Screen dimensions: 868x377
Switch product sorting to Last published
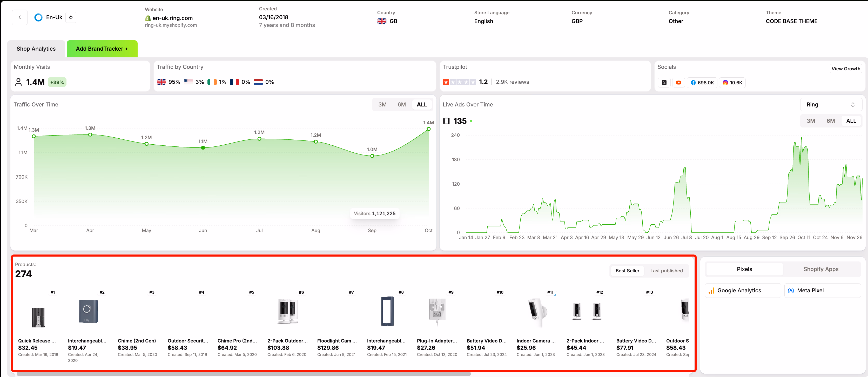pos(667,271)
